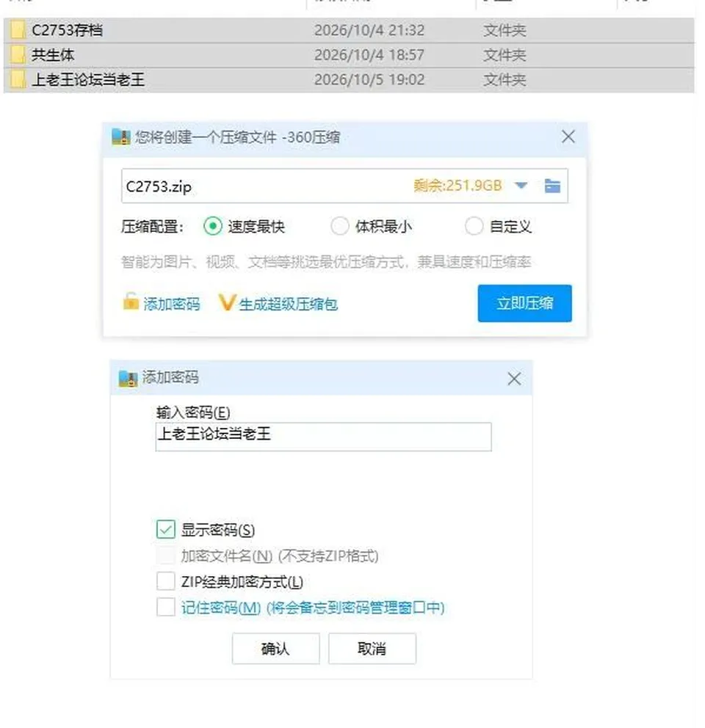Viewport: 705px width, 728px height.
Task: Click the 360压缩 icon in 添加密码 dialog title
Action: (128, 379)
